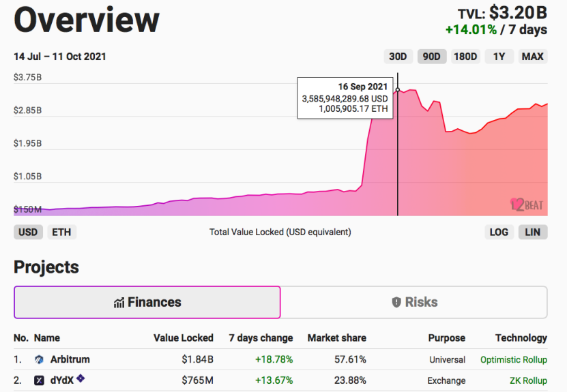Viewport: 567px width, 392px height.
Task: Show the 1Y chart range
Action: pos(499,57)
